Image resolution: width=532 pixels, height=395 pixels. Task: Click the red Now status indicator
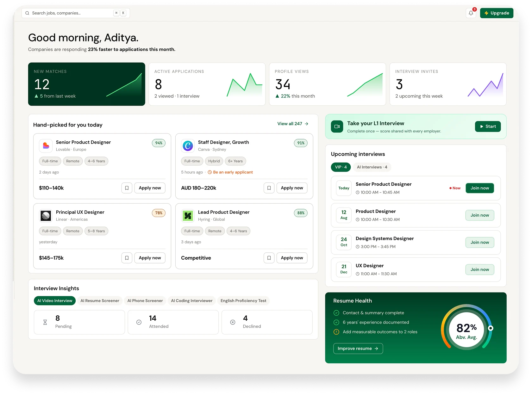pyautogui.click(x=455, y=188)
